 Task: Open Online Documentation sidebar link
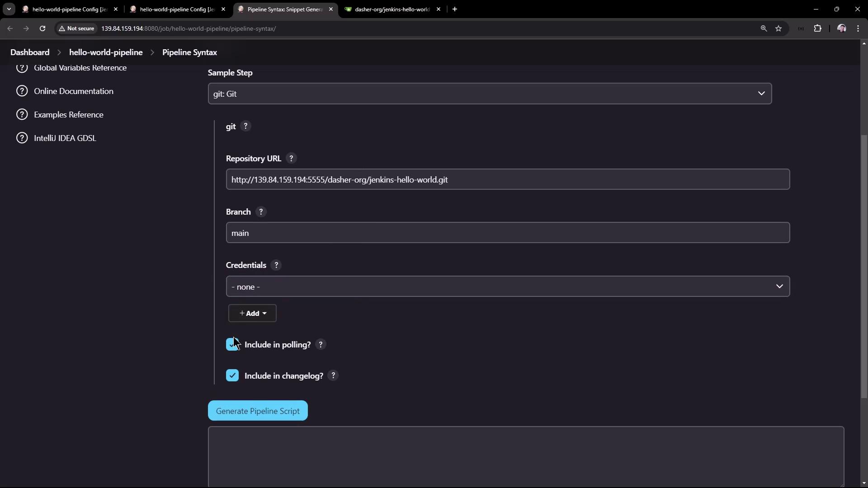pyautogui.click(x=73, y=91)
